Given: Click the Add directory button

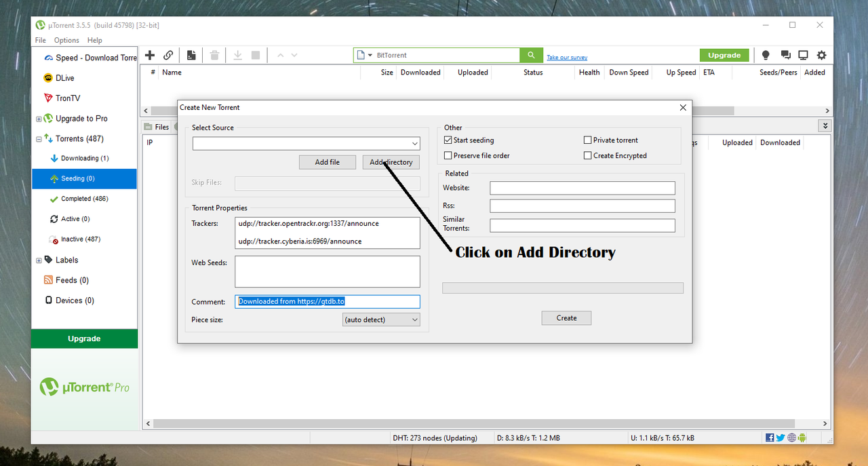Looking at the screenshot, I should click(391, 162).
